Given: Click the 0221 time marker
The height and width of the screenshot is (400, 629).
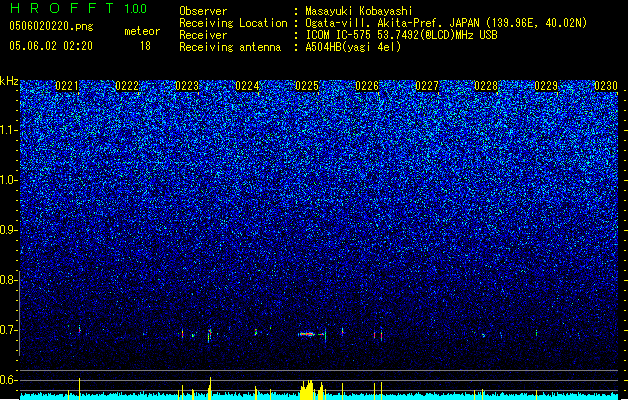Looking at the screenshot, I should tap(67, 86).
